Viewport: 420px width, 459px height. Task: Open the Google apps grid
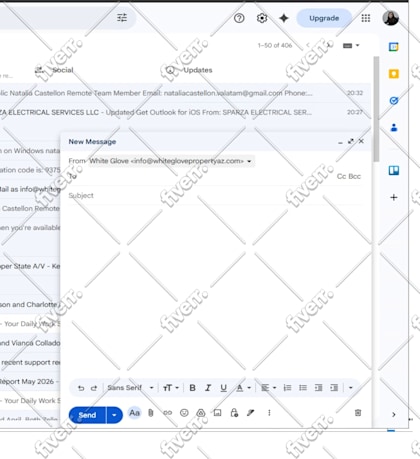tap(366, 18)
